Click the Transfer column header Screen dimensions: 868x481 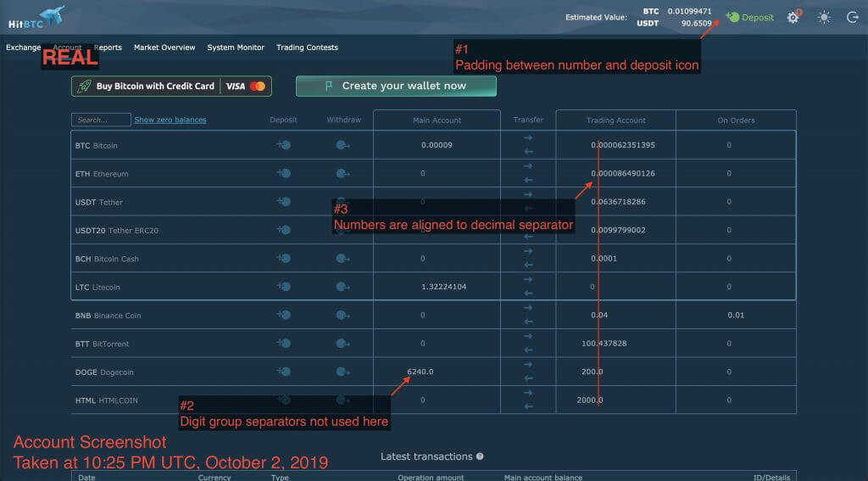click(528, 120)
